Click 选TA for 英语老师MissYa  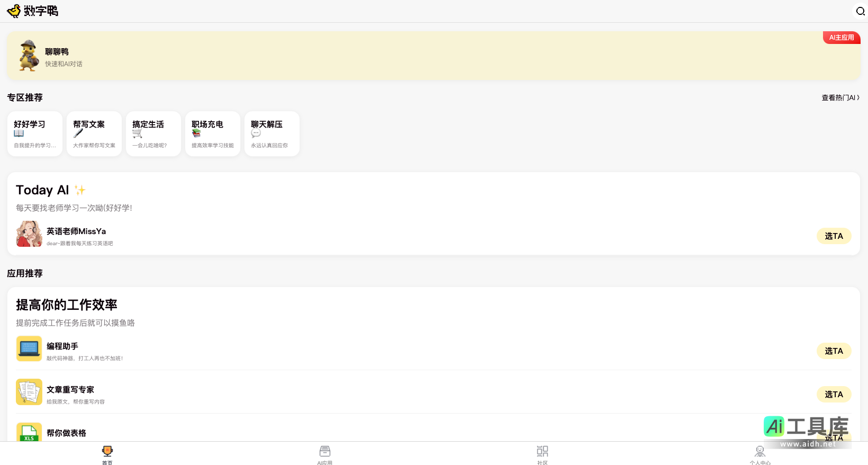[x=834, y=236]
